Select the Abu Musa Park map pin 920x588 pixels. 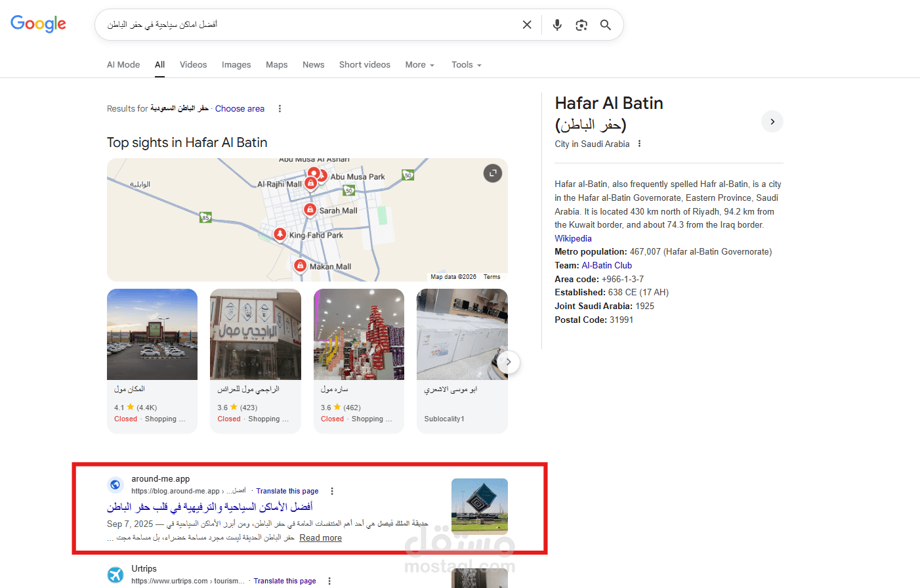coord(322,176)
